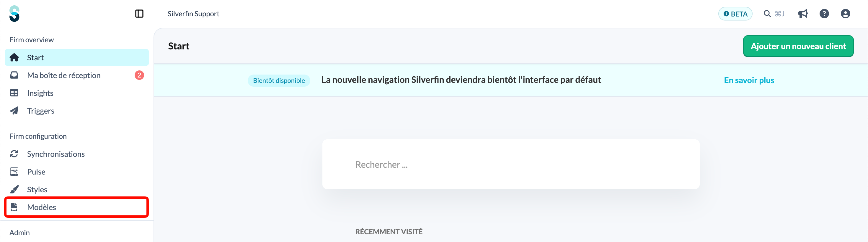Select the Styles brush icon
868x242 pixels.
coord(14,189)
